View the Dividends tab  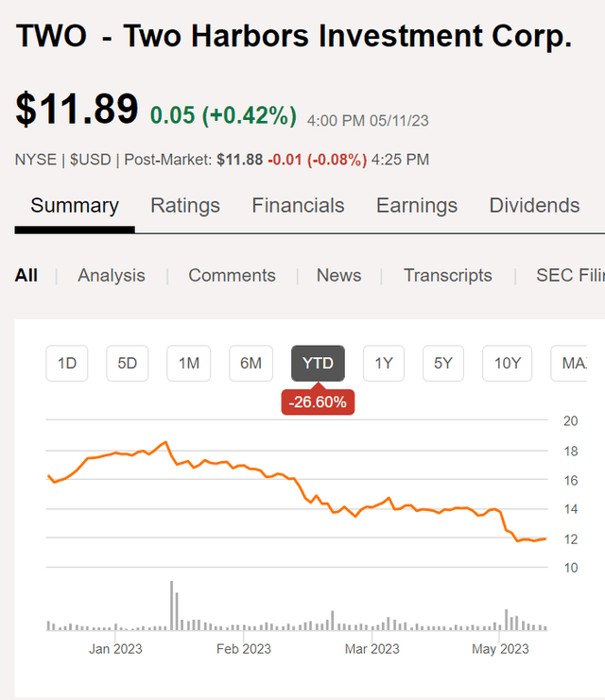pyautogui.click(x=534, y=206)
